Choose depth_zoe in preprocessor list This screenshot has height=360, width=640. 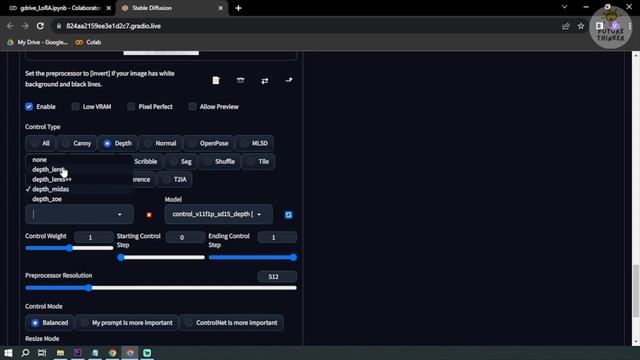[79, 199]
